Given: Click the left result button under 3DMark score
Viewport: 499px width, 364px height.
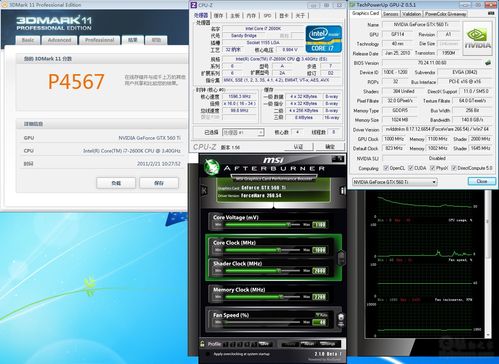Looking at the screenshot, I should [116, 183].
